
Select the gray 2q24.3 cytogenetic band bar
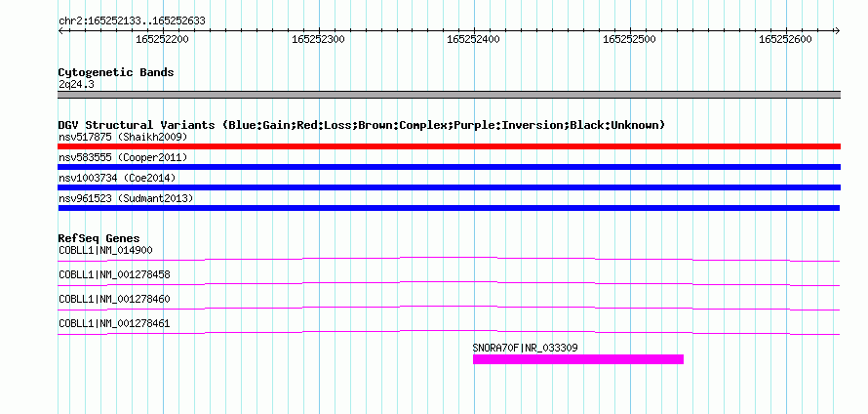[x=449, y=95]
